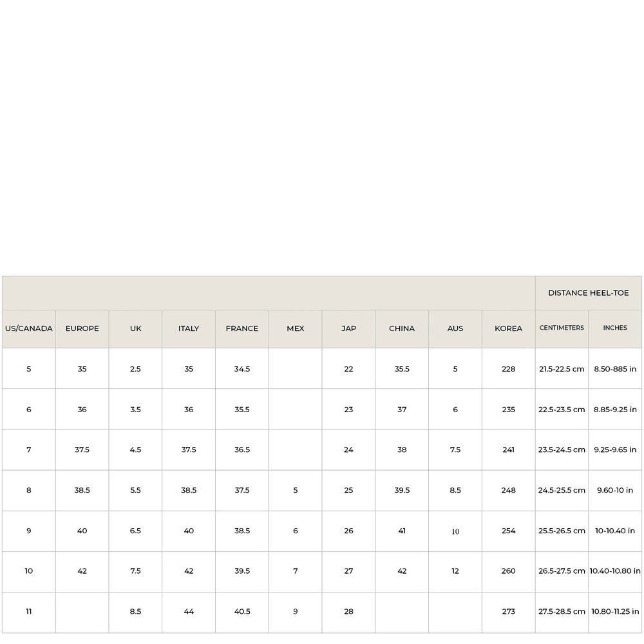Select Korea size 273 cell
The height and width of the screenshot is (644, 644).
[509, 612]
